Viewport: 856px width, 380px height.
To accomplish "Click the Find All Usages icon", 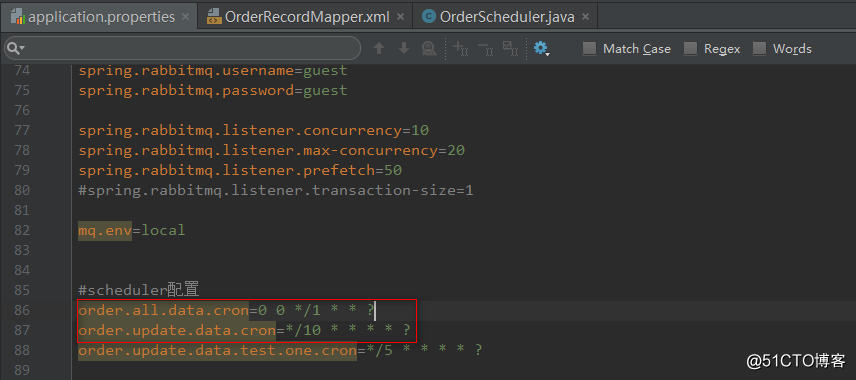I will click(x=429, y=49).
